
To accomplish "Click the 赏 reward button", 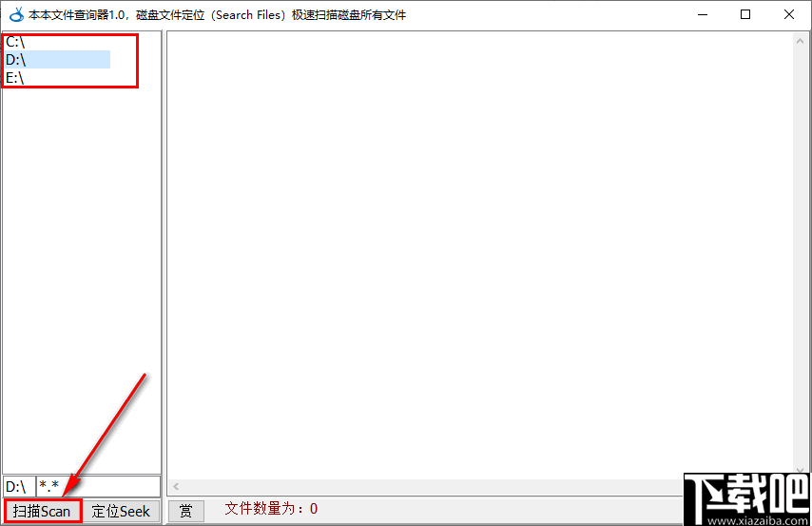I will click(186, 511).
